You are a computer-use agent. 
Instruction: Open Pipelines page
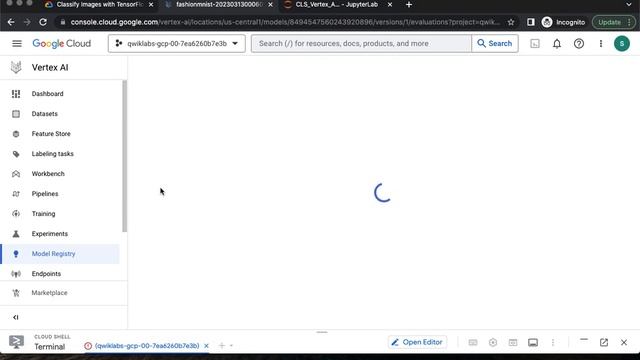[45, 194]
